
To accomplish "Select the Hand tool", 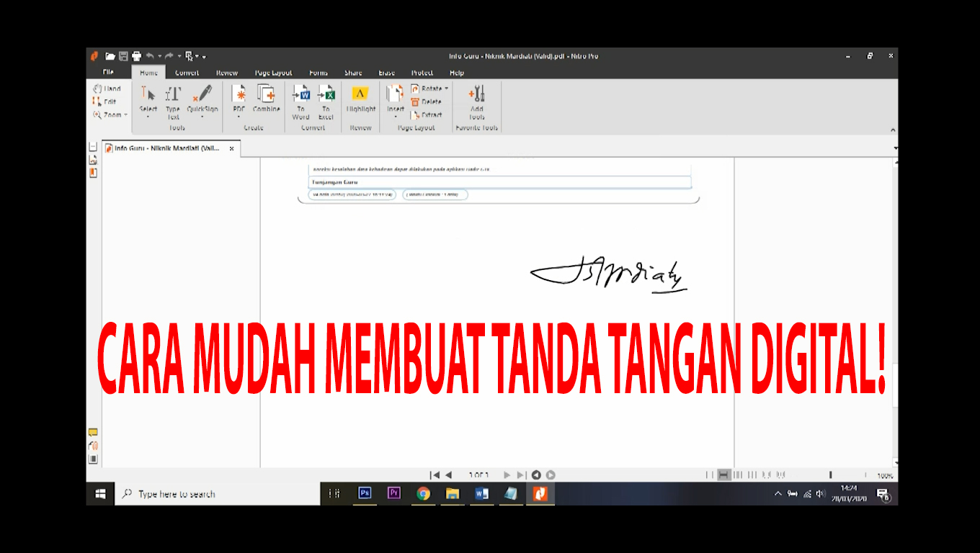I will click(x=107, y=89).
